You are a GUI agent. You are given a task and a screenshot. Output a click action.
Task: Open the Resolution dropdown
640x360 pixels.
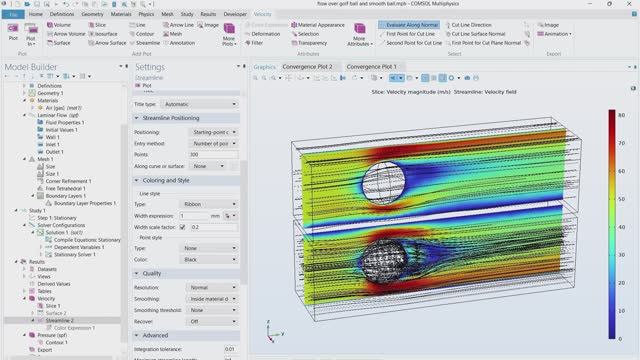click(212, 288)
